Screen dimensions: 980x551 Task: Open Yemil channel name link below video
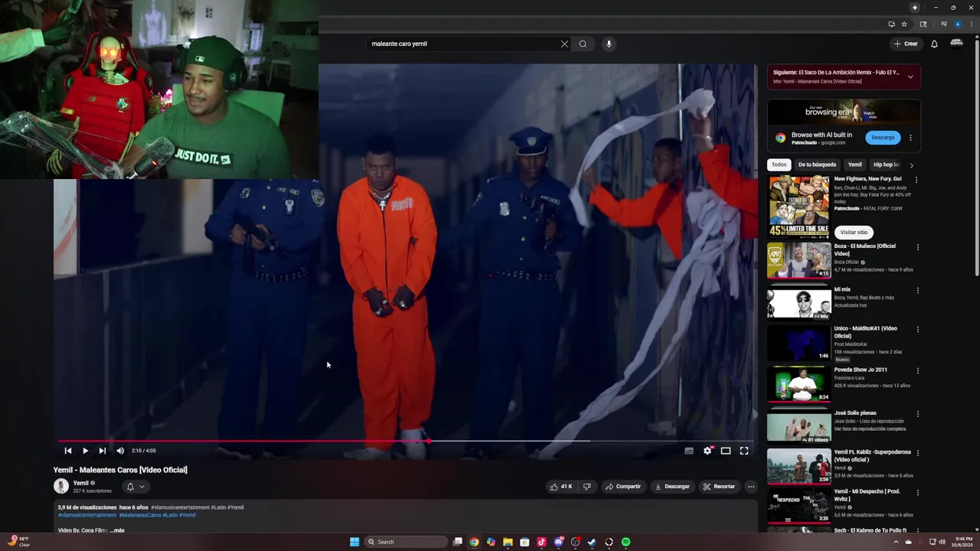tap(80, 483)
